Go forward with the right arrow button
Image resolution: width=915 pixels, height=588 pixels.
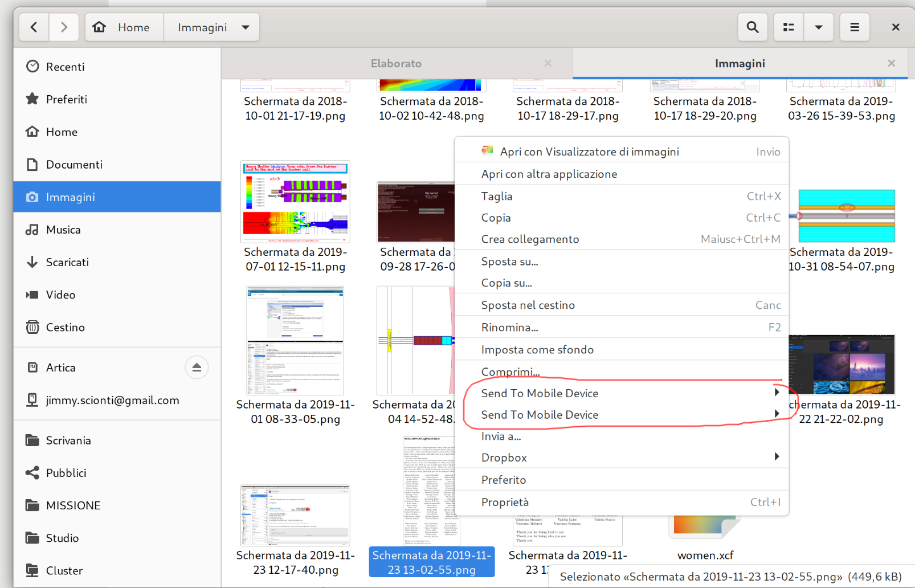pyautogui.click(x=64, y=27)
